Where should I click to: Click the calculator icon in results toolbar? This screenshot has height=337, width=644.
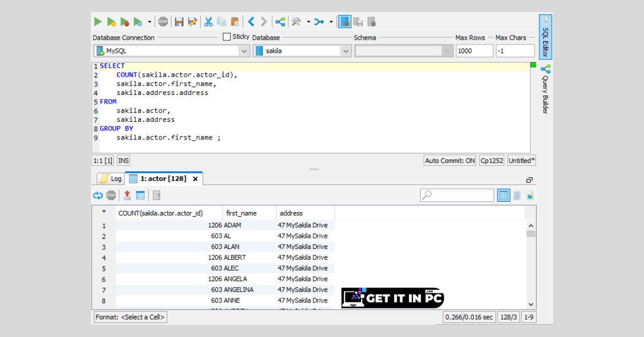pyautogui.click(x=156, y=195)
